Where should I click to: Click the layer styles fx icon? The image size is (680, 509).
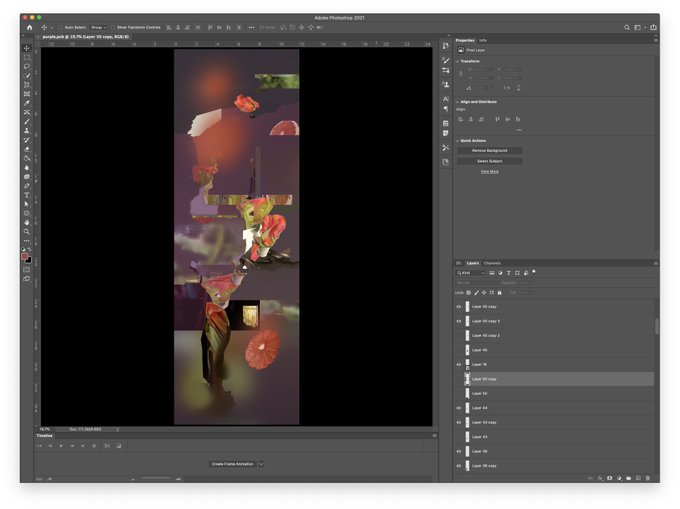tap(600, 478)
